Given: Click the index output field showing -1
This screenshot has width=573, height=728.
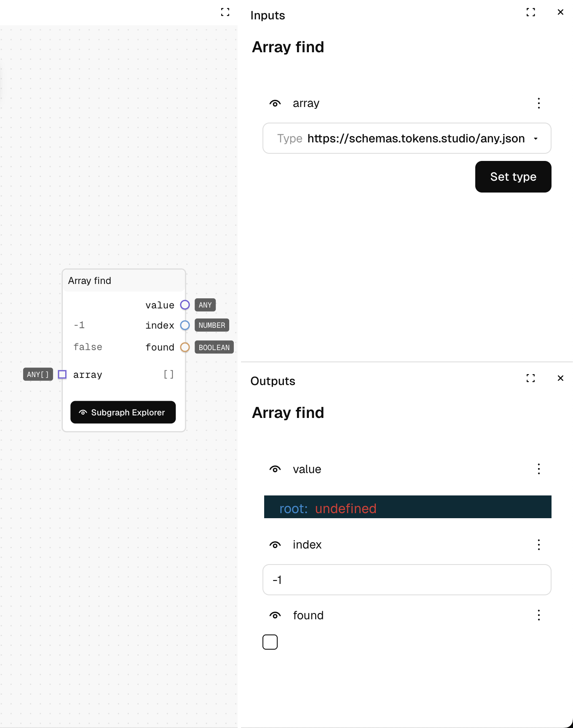Looking at the screenshot, I should pyautogui.click(x=407, y=580).
